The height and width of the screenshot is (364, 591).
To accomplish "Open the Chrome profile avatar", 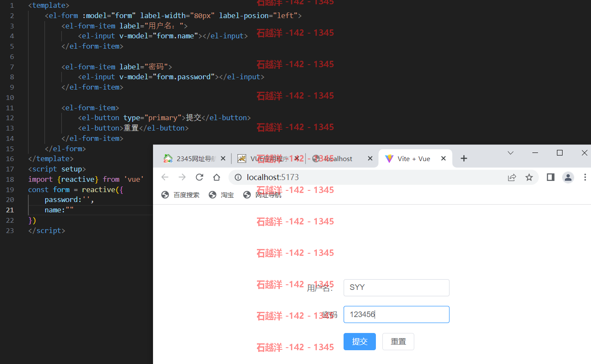I will (x=568, y=177).
